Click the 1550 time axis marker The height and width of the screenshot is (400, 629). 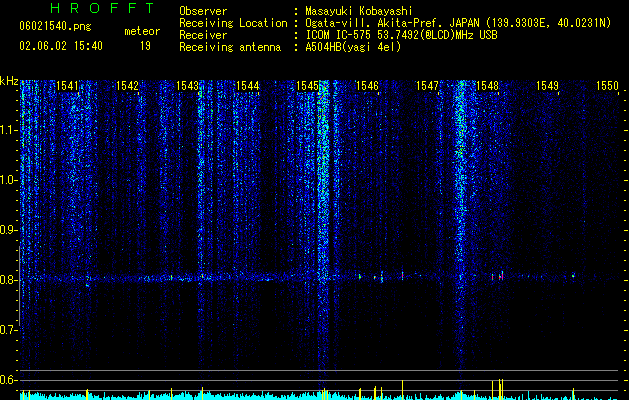click(607, 86)
